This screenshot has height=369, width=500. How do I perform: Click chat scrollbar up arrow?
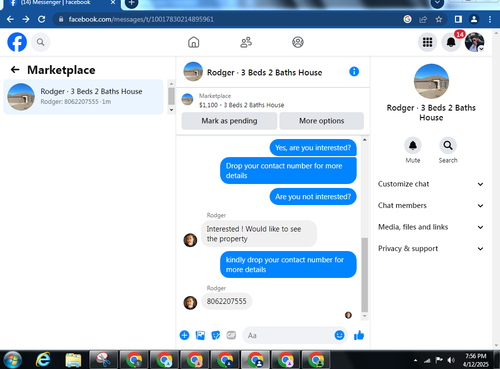click(365, 140)
